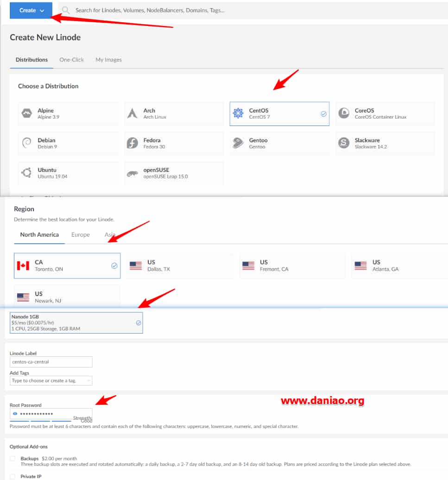Click the Root Password field

click(x=51, y=414)
